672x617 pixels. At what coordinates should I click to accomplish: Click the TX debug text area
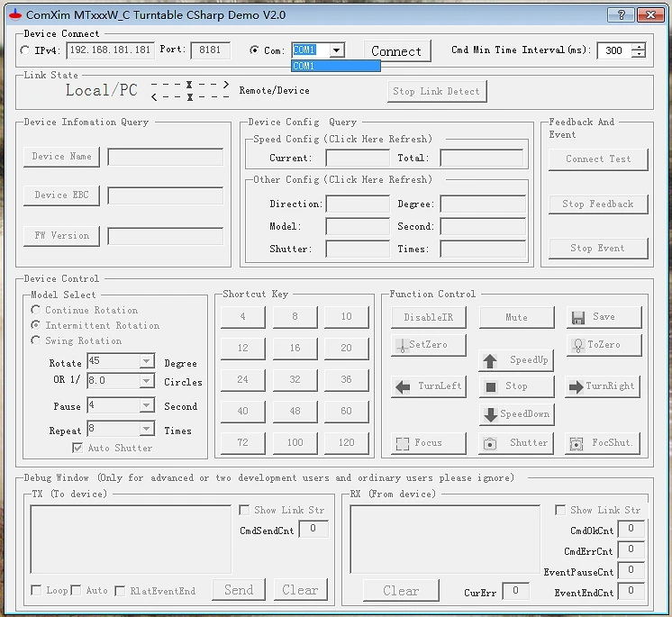pyautogui.click(x=131, y=540)
